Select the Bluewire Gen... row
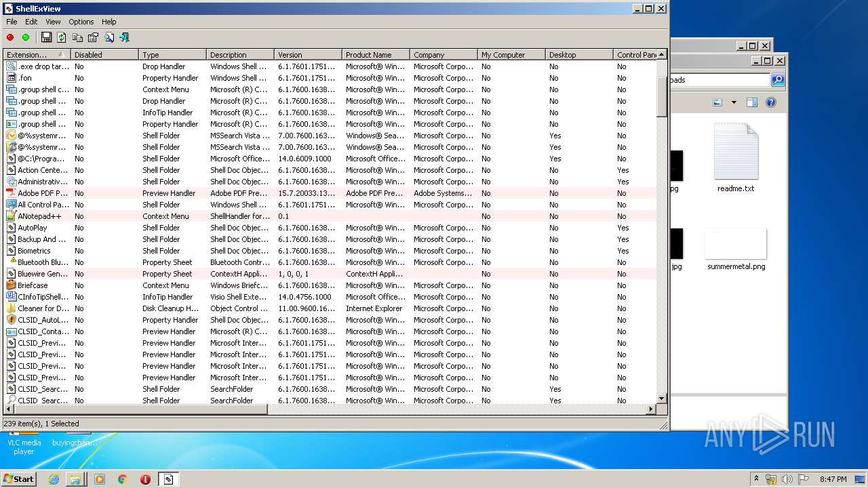Image resolution: width=868 pixels, height=488 pixels. 330,274
